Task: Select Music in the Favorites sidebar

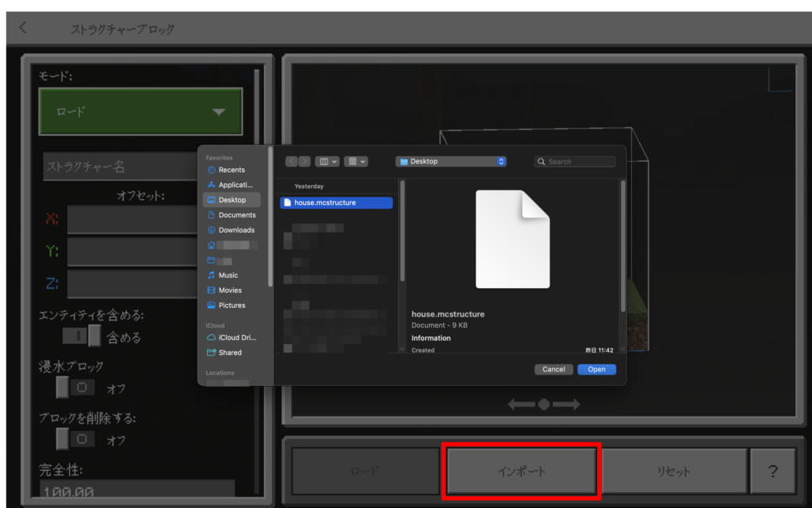Action: 228,275
